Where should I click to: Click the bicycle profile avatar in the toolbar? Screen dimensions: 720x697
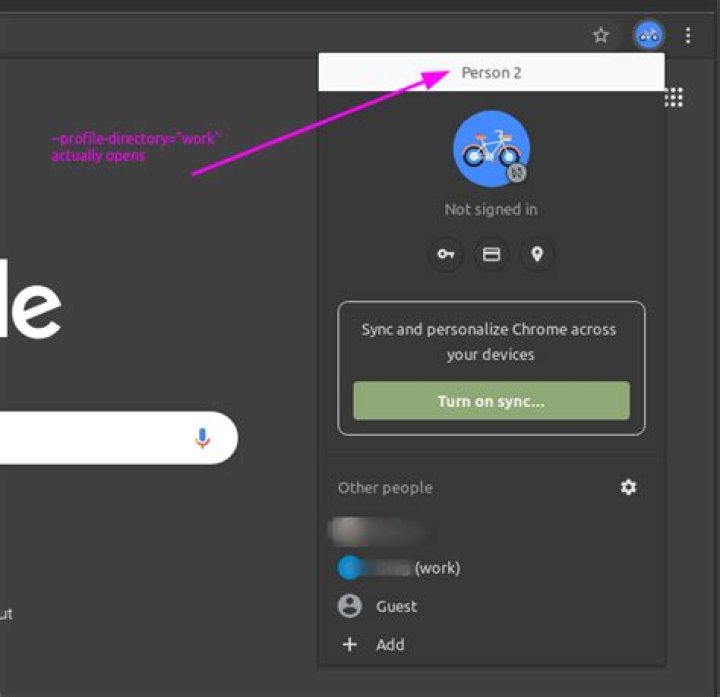(x=648, y=35)
